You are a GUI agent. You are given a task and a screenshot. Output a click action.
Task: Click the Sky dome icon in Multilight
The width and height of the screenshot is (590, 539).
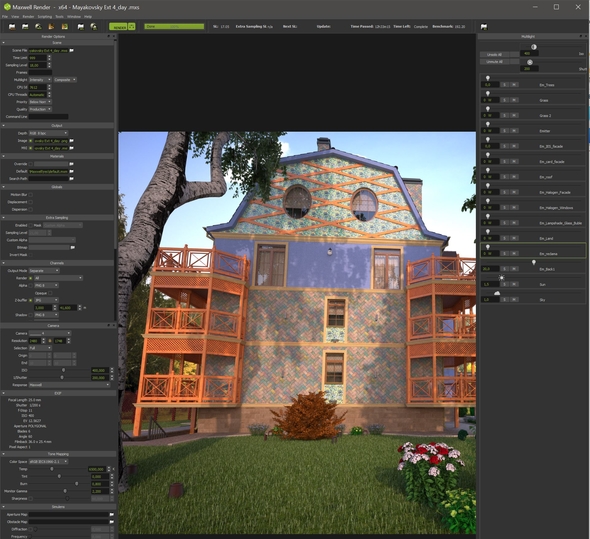(497, 293)
